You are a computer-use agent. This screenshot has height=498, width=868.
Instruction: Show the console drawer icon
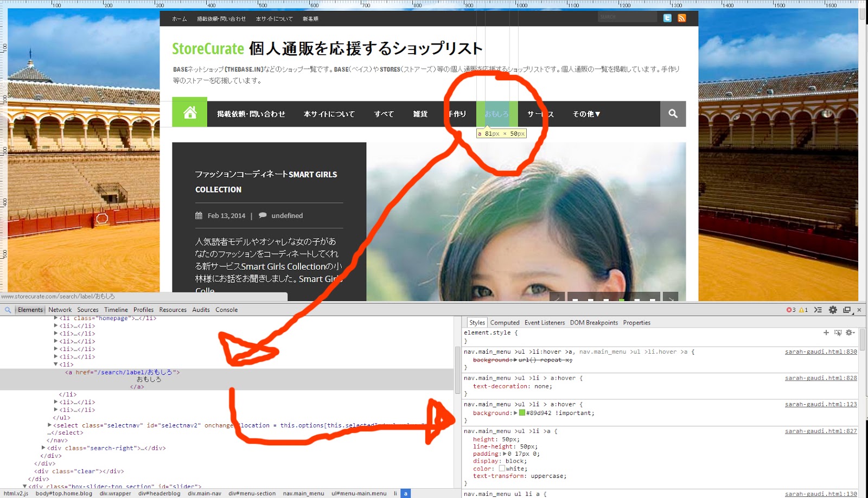pos(818,310)
